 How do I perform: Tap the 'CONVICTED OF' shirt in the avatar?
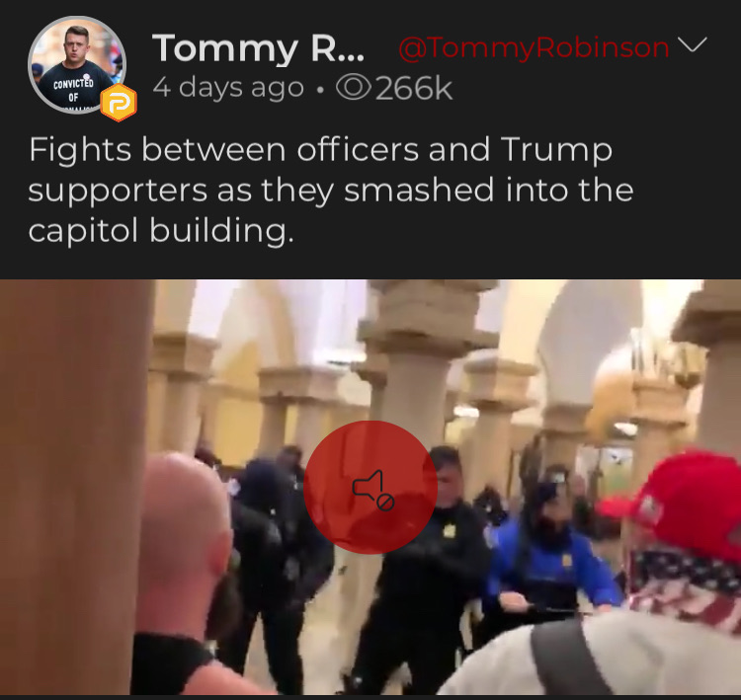73,90
